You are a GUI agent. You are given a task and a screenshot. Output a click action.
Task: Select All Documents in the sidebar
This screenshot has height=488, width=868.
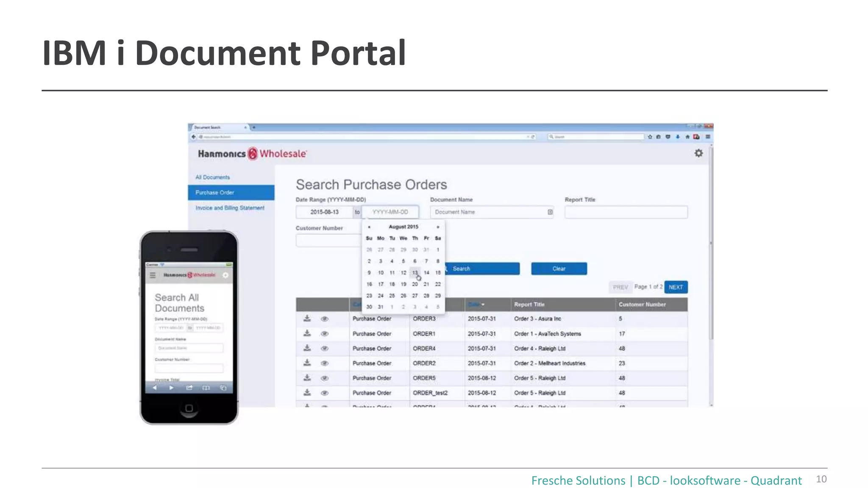click(213, 177)
